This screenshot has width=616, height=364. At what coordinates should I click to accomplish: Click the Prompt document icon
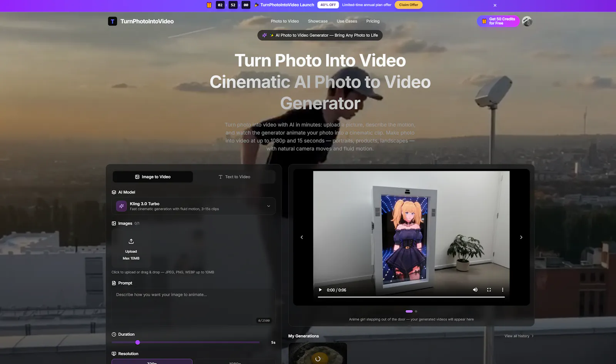(114, 283)
